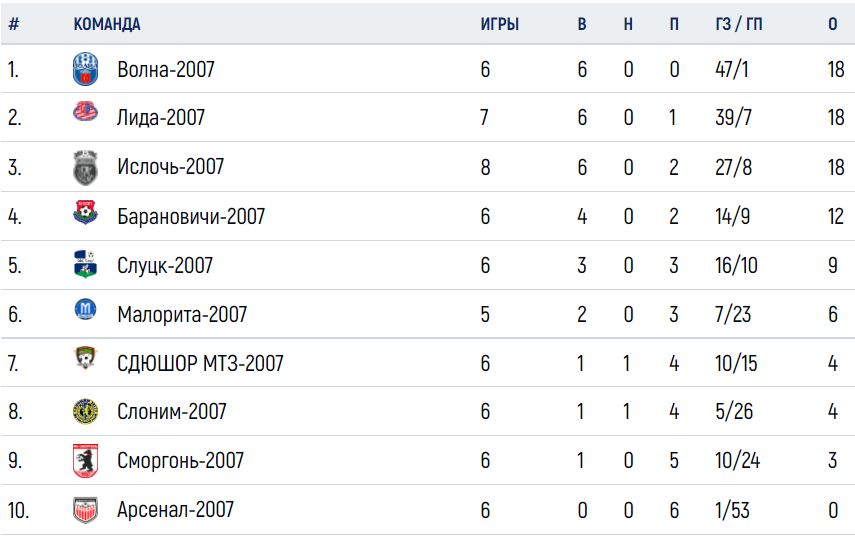
Task: Select the Сморгонь-2007 bear crest icon
Action: pos(86,460)
